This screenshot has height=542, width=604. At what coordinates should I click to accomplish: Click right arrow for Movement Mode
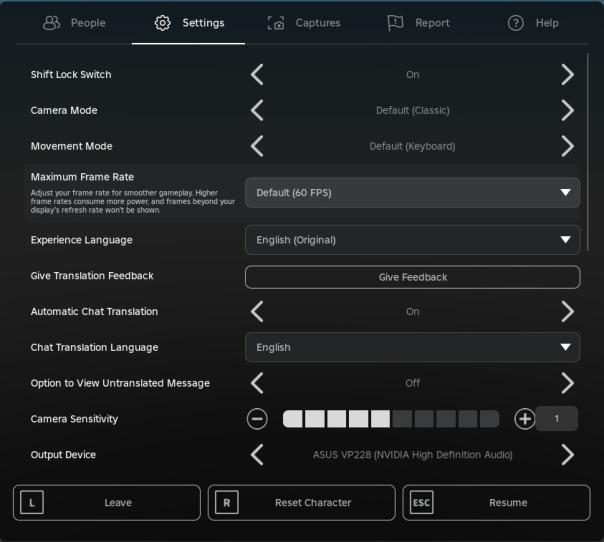(x=567, y=146)
